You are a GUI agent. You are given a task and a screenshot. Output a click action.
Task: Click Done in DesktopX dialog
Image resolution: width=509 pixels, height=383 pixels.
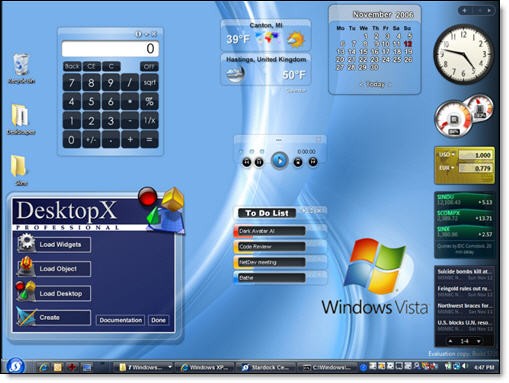(x=158, y=320)
